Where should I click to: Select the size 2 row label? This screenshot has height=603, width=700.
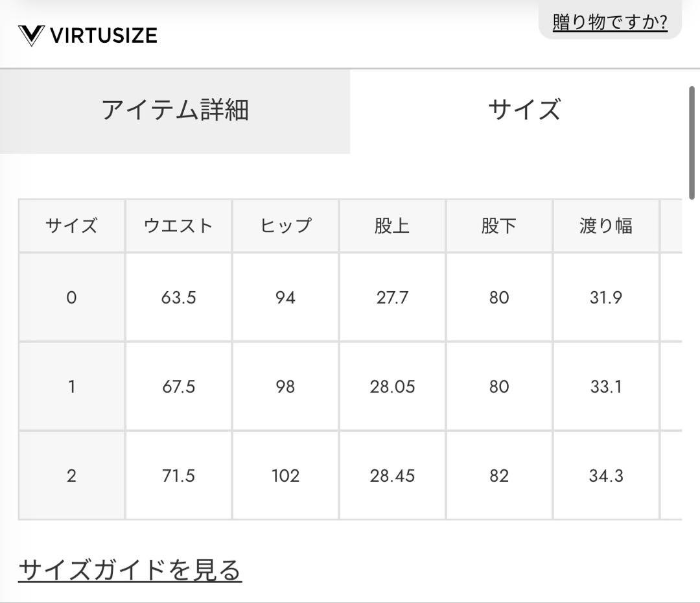click(71, 476)
